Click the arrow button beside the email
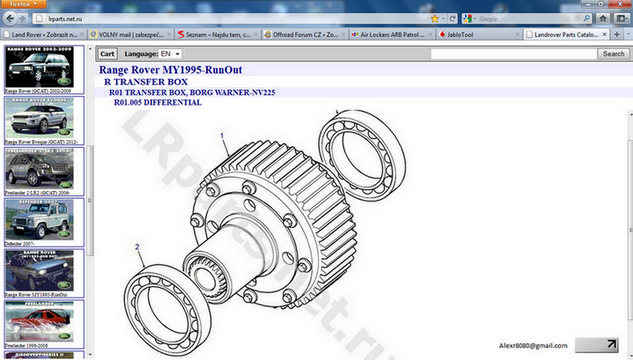The width and height of the screenshot is (633, 360). [x=597, y=345]
